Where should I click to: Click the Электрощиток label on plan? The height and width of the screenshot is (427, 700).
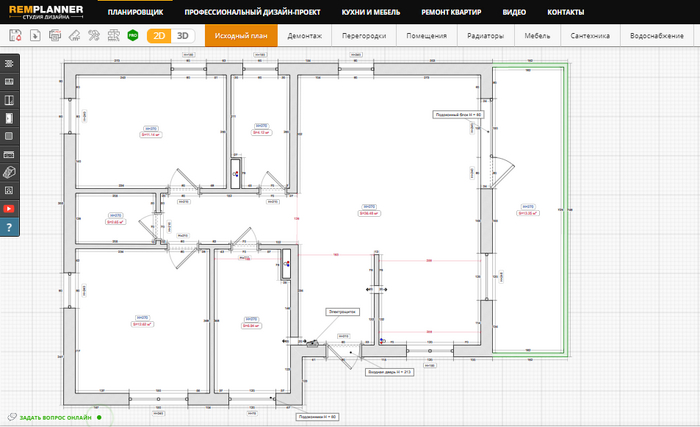341,311
